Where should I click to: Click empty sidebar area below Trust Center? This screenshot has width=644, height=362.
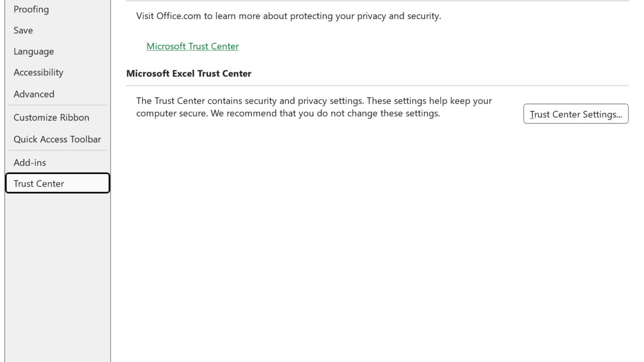[x=57, y=271]
